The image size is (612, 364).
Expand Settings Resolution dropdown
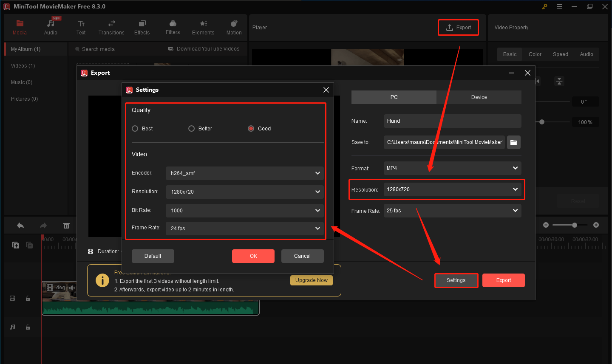(244, 192)
